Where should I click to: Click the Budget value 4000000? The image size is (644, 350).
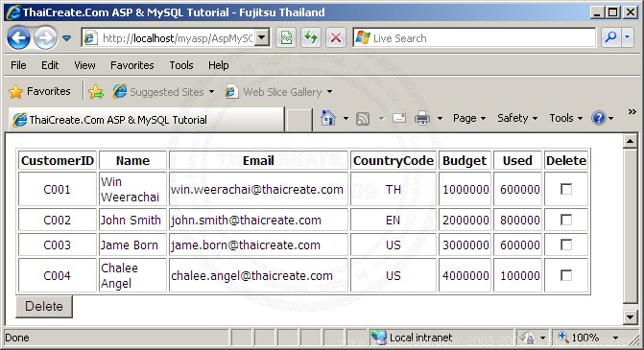tap(465, 275)
